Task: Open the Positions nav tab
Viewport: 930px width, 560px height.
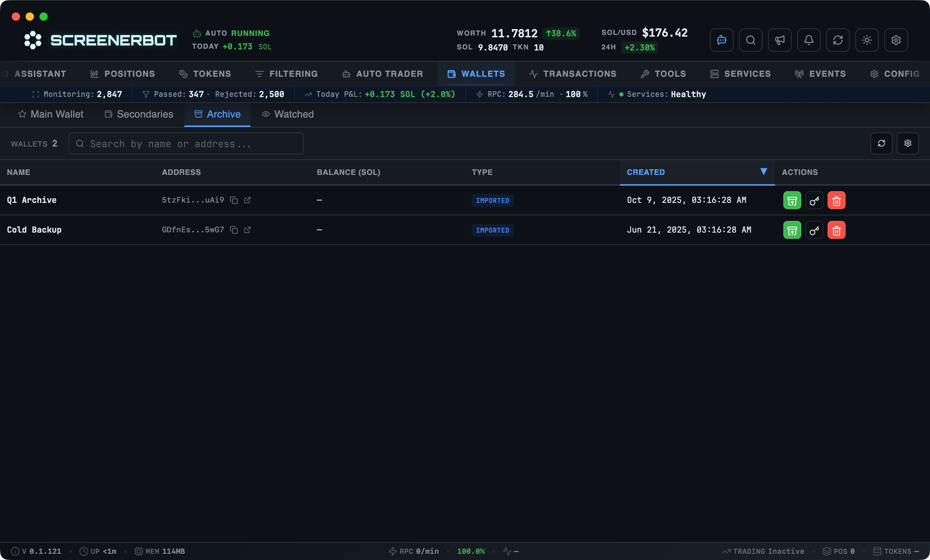Action: (x=123, y=74)
